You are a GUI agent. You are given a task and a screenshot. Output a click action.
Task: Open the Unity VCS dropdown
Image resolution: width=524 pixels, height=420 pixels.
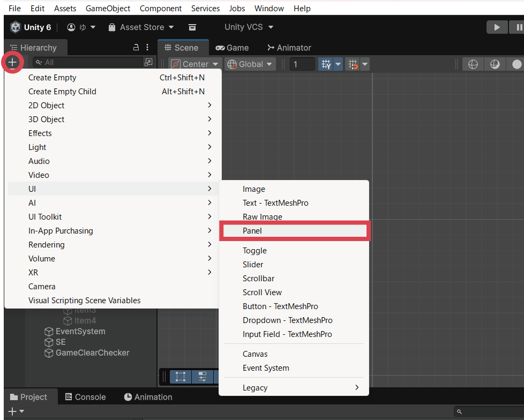tap(249, 27)
